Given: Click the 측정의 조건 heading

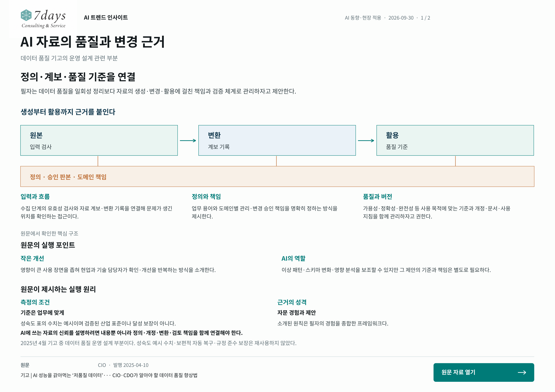Looking at the screenshot, I should pyautogui.click(x=35, y=302).
